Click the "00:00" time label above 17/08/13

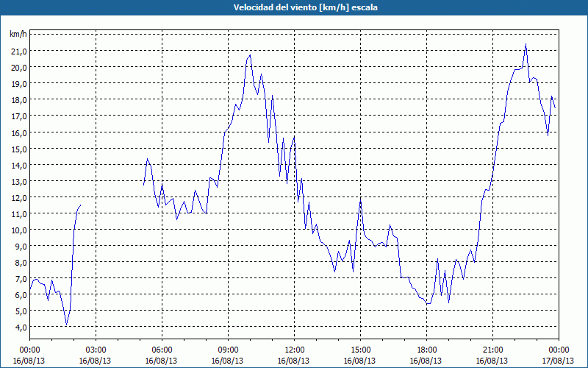(559, 350)
